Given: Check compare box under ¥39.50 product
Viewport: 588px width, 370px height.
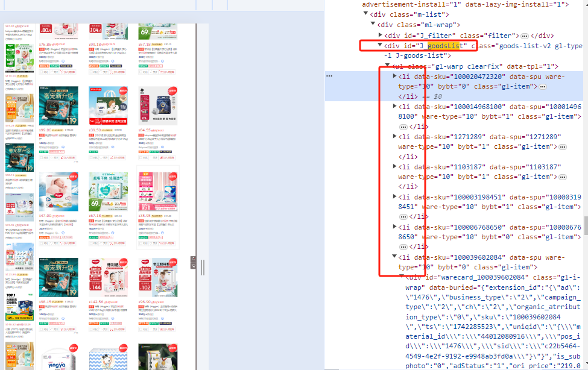Looking at the screenshot, I should (x=91, y=157).
